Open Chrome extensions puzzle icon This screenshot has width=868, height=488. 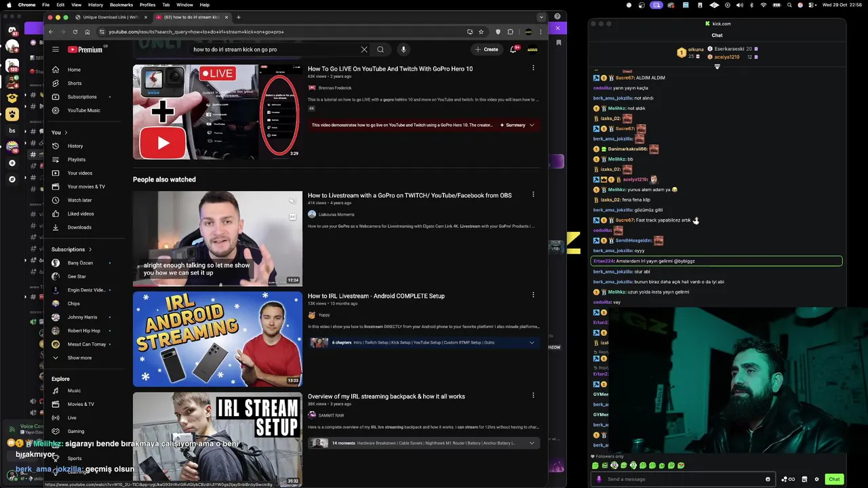511,32
